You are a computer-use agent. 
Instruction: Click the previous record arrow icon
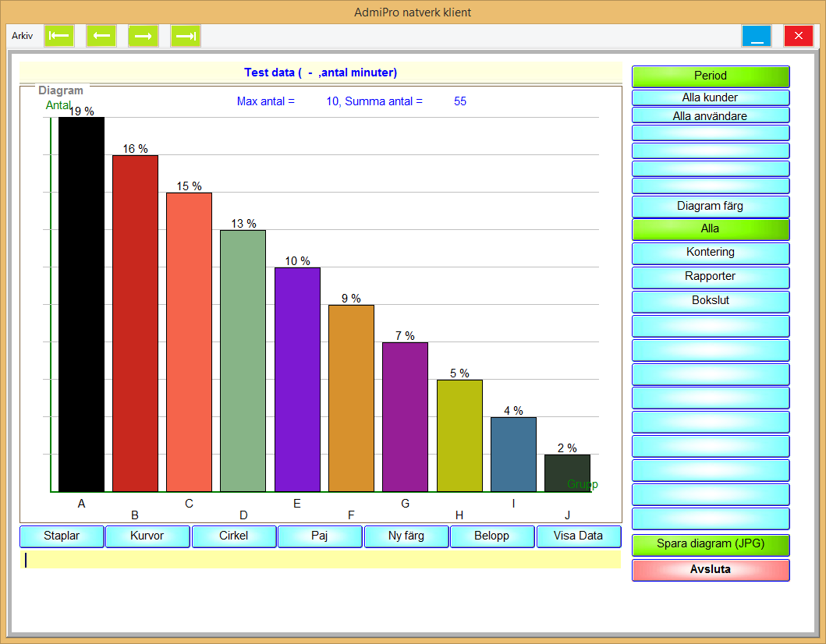pos(101,36)
